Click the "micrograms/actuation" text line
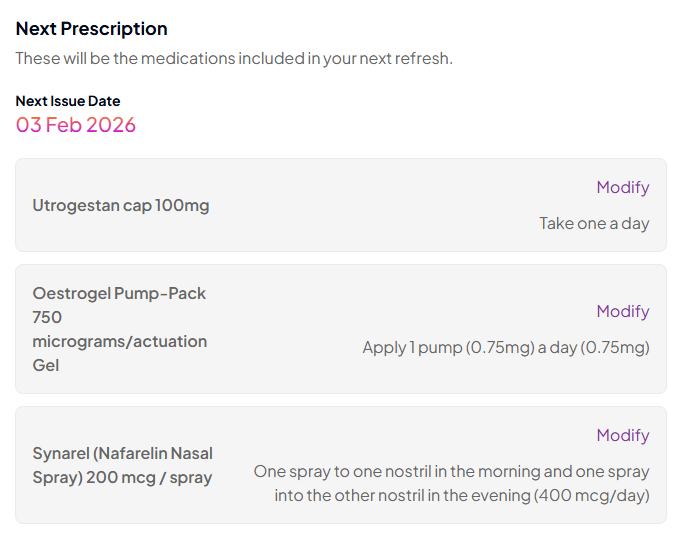677x544 pixels. 119,341
